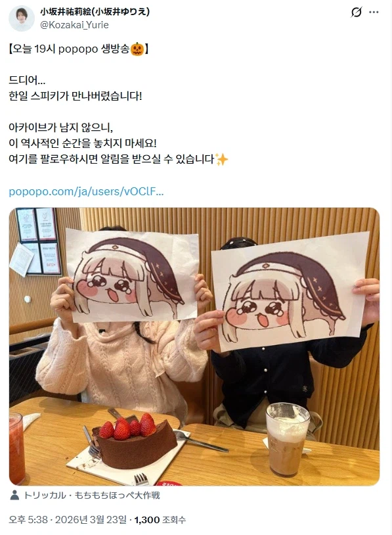Image resolution: width=392 pixels, height=535 pixels.
Task: Click the red juice glass at the photo's left edge
Action: click(16, 448)
